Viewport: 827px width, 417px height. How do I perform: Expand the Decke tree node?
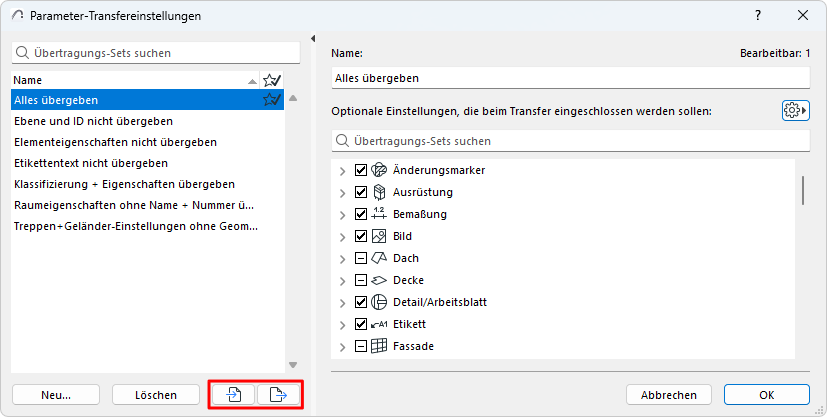pos(343,280)
